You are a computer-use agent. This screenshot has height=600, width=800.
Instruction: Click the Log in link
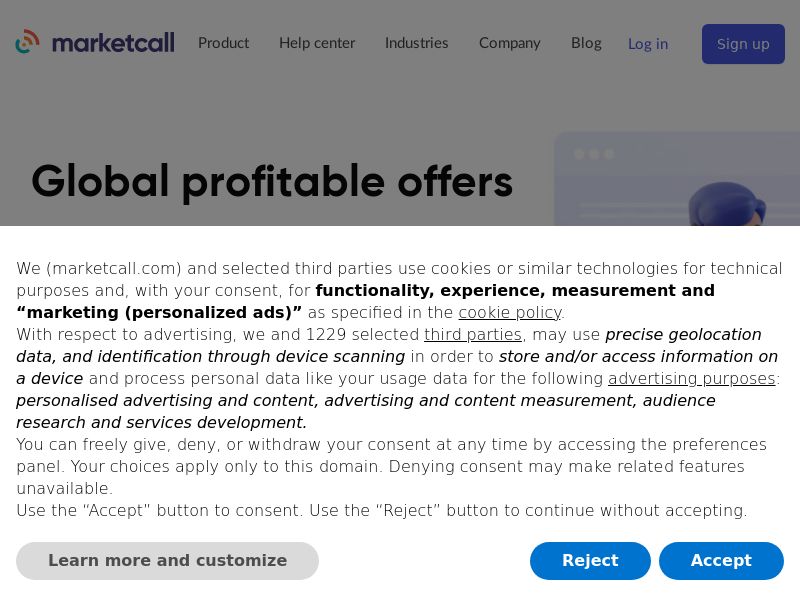click(x=648, y=44)
